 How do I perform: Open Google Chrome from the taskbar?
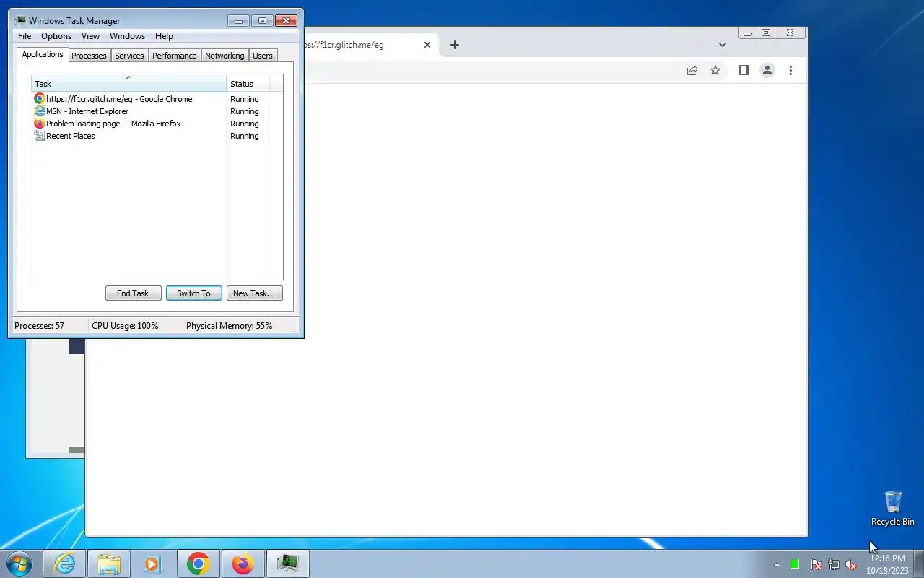tap(198, 564)
